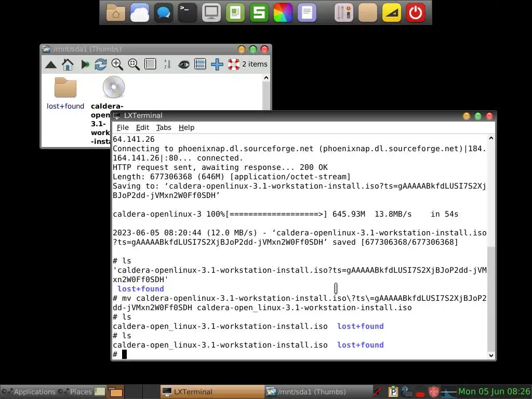This screenshot has height=399, width=532.
Task: Open the Tabs menu in LXTerminal
Action: click(x=164, y=128)
